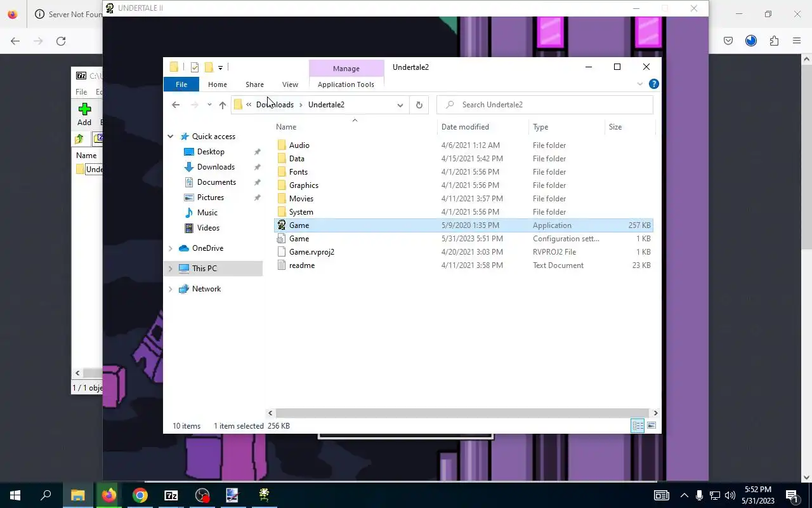The image size is (812, 508).
Task: Open Chrome from taskbar
Action: [x=140, y=495]
